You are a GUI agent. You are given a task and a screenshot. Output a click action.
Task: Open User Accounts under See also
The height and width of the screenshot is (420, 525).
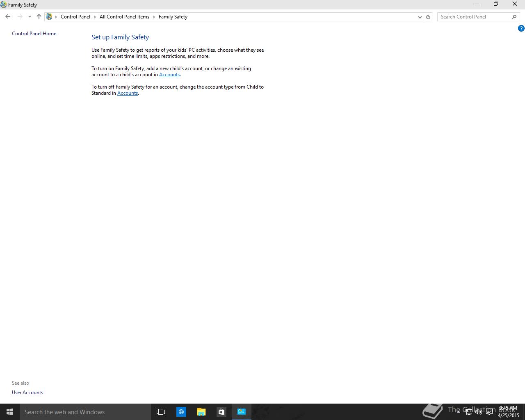(27, 393)
